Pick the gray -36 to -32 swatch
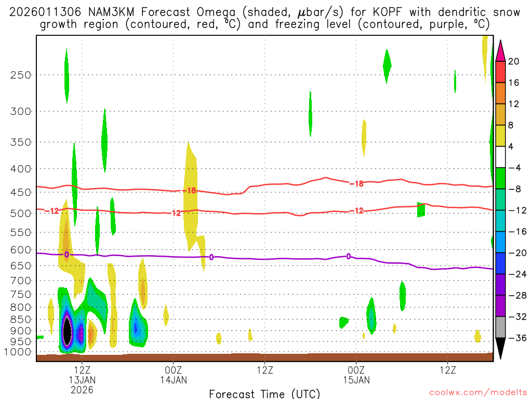Image resolution: width=532 pixels, height=399 pixels. pos(500,327)
